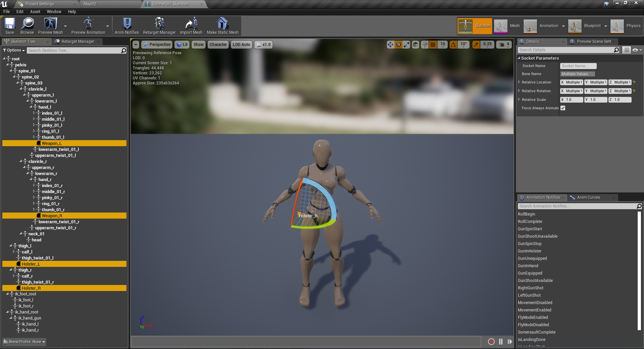Click LOD Auto button
The image size is (644, 349).
[x=241, y=45]
